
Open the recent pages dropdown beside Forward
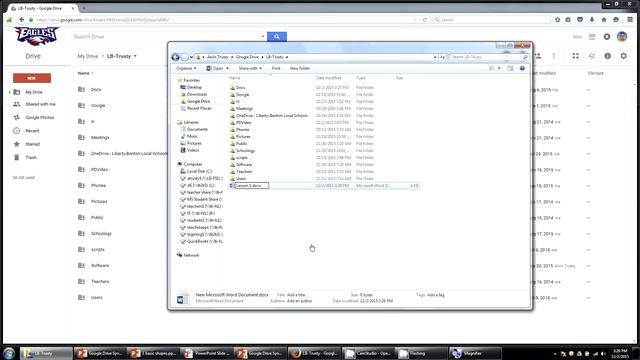pos(191,57)
